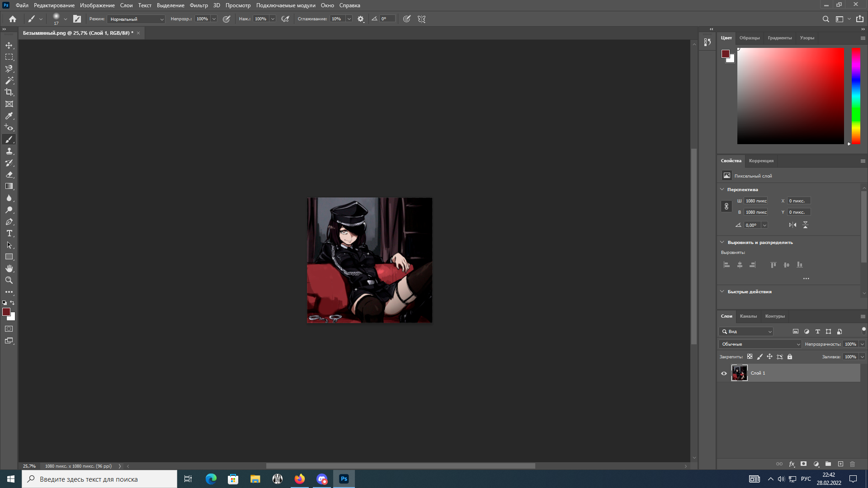868x488 pixels.
Task: Select the Eraser tool
Action: 9,174
